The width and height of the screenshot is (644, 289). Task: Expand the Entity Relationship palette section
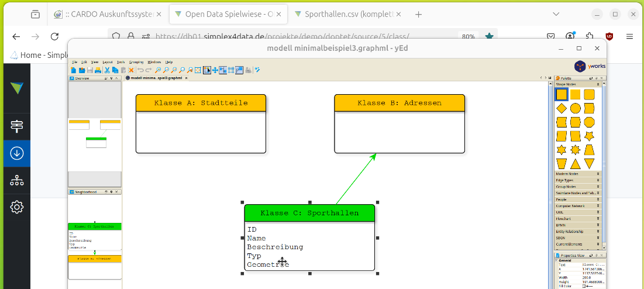tap(578, 232)
